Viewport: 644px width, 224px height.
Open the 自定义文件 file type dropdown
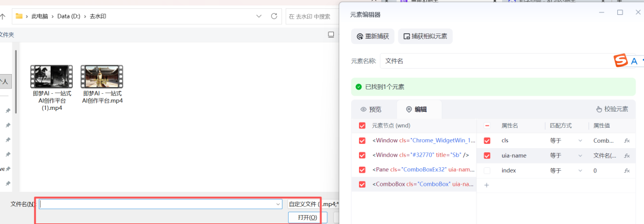(313, 204)
